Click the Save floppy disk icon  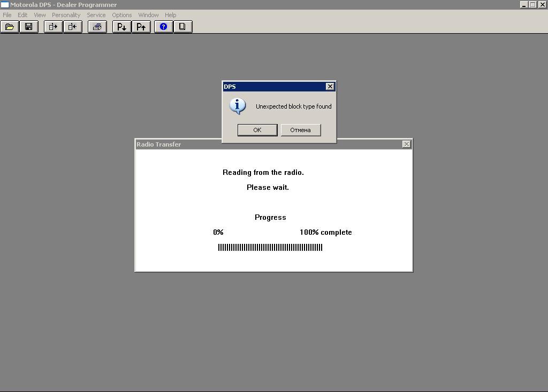coord(29,27)
